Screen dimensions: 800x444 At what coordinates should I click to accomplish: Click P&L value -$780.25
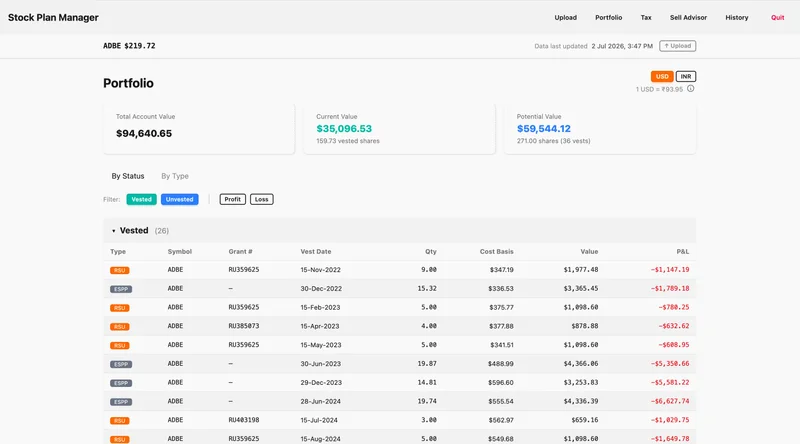click(674, 307)
